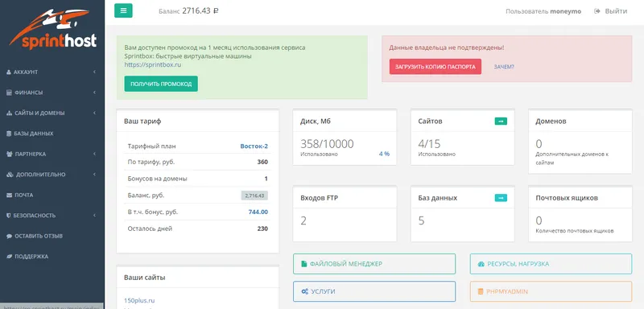Click the finances calculator icon
The width and height of the screenshot is (644, 309).
point(9,93)
